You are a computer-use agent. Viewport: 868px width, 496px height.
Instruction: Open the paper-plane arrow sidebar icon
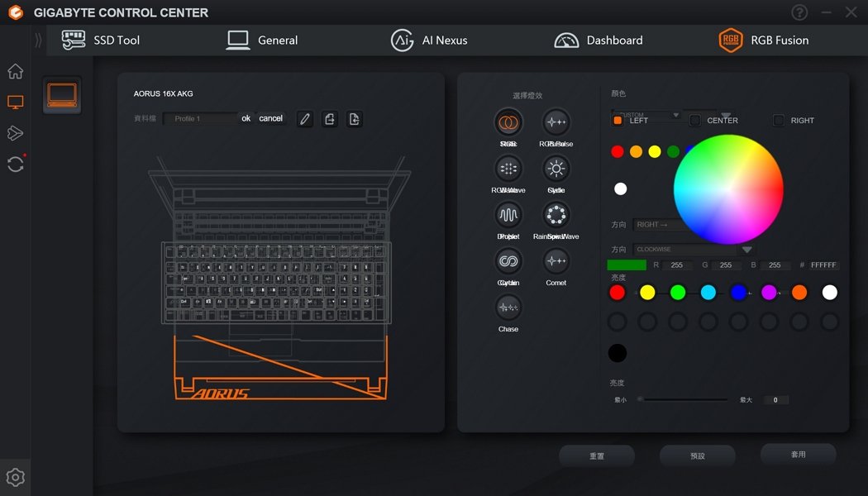click(x=15, y=133)
